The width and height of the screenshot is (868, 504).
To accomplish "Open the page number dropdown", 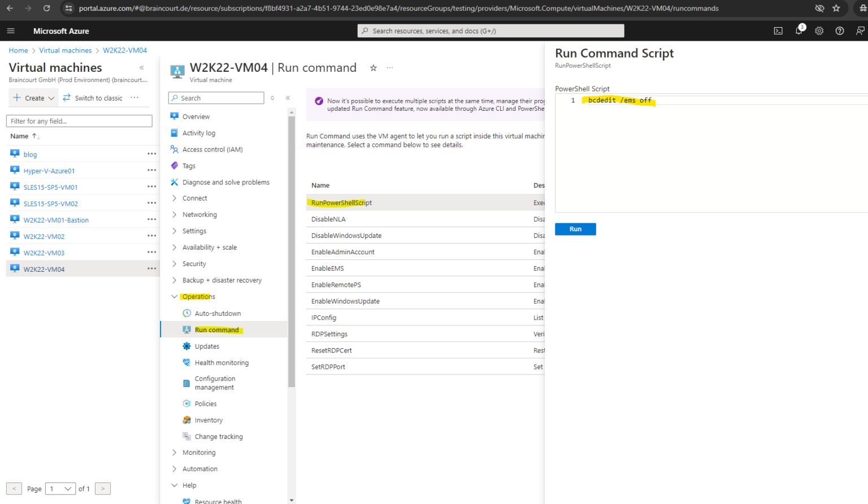I will tap(61, 489).
